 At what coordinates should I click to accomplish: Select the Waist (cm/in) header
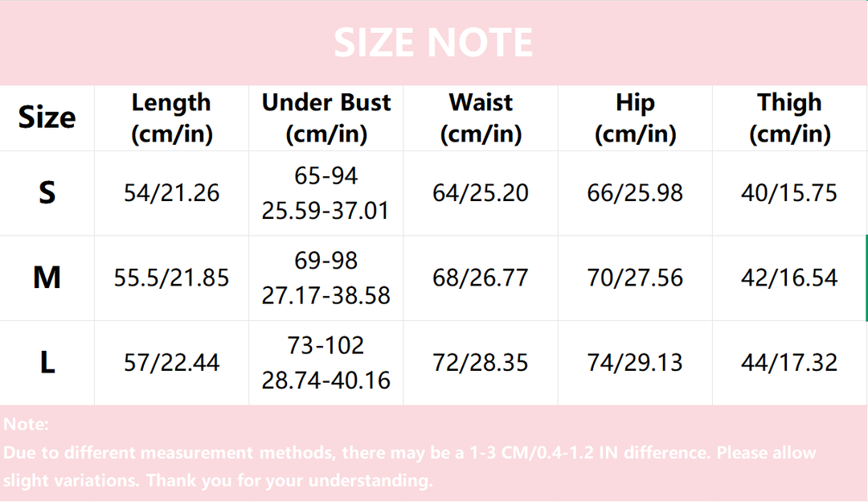[481, 118]
